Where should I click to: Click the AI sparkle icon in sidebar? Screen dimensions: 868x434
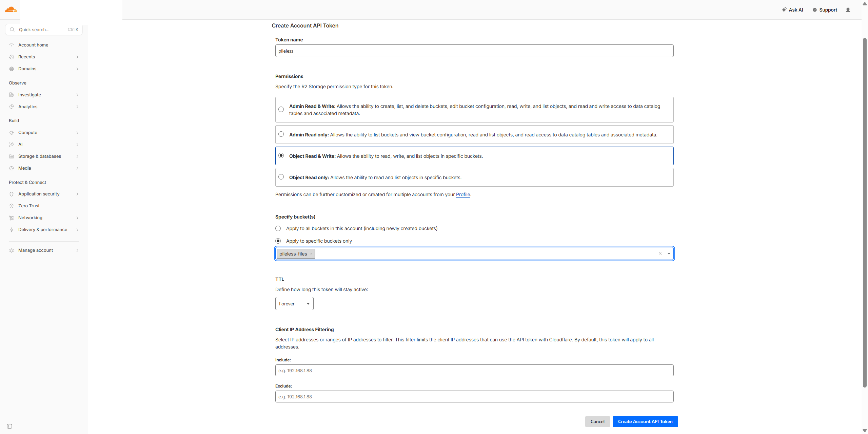coord(12,145)
